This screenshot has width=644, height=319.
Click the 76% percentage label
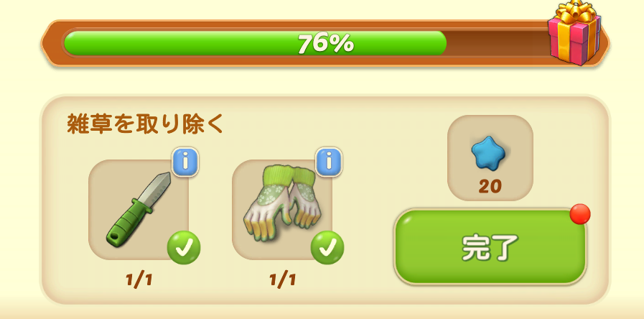[326, 43]
